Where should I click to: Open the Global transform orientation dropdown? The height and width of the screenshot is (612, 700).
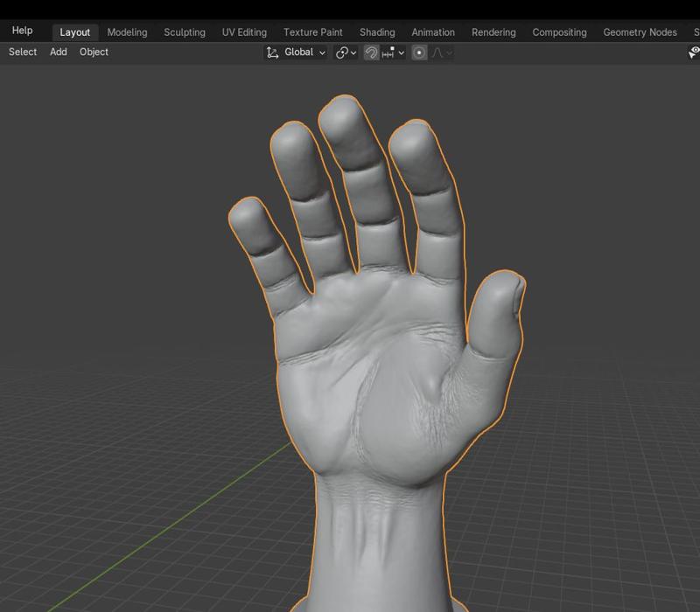pyautogui.click(x=298, y=52)
